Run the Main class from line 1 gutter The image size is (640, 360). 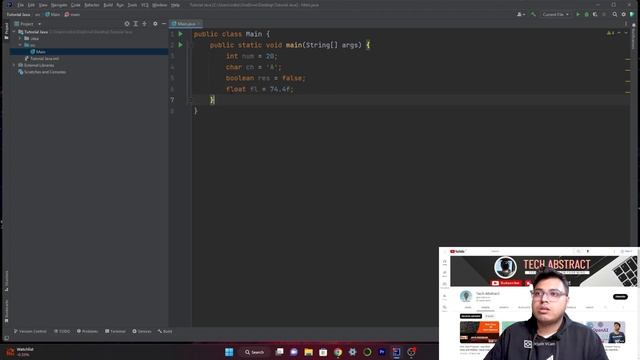coord(180,34)
